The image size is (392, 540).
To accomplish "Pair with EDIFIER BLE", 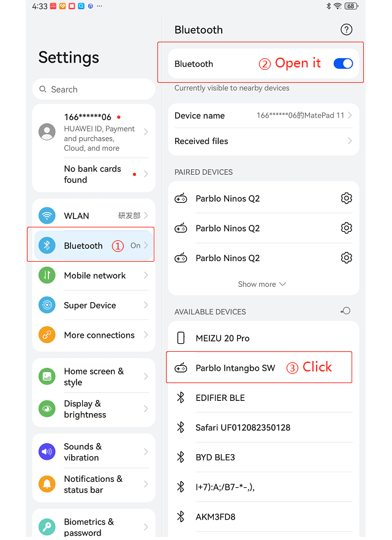I will click(x=263, y=398).
